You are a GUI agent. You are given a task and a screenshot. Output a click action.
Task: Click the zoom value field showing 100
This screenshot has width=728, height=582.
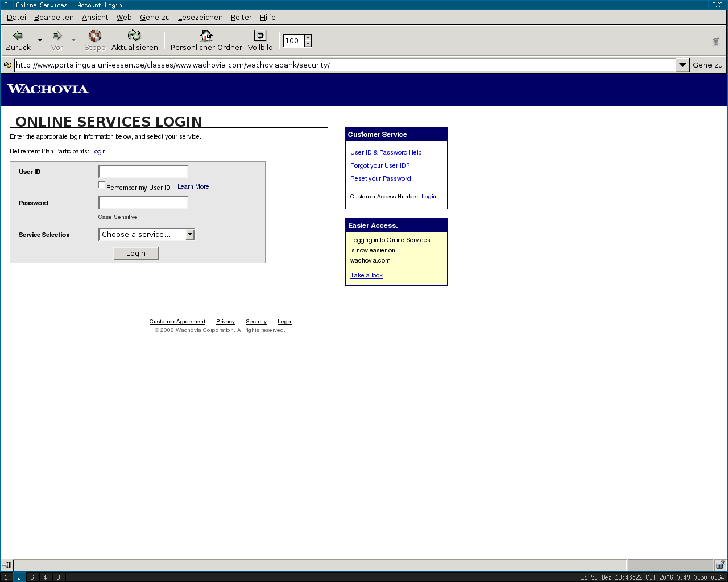pos(293,40)
